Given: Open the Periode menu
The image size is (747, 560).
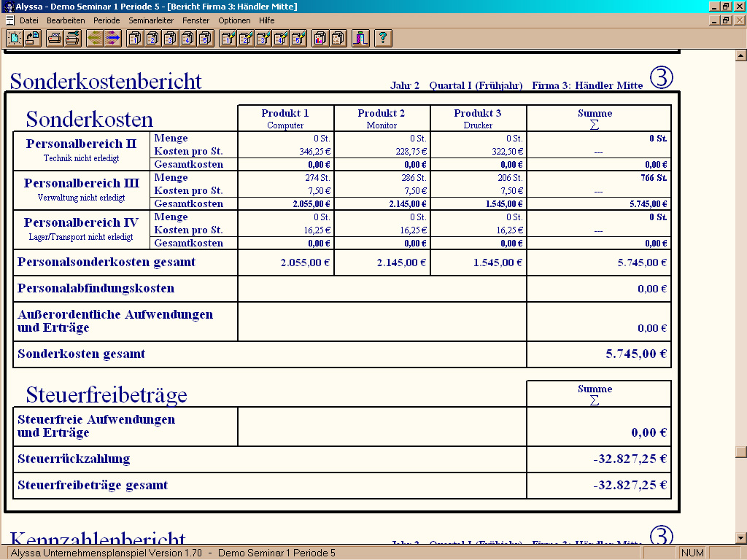Looking at the screenshot, I should pos(107,20).
